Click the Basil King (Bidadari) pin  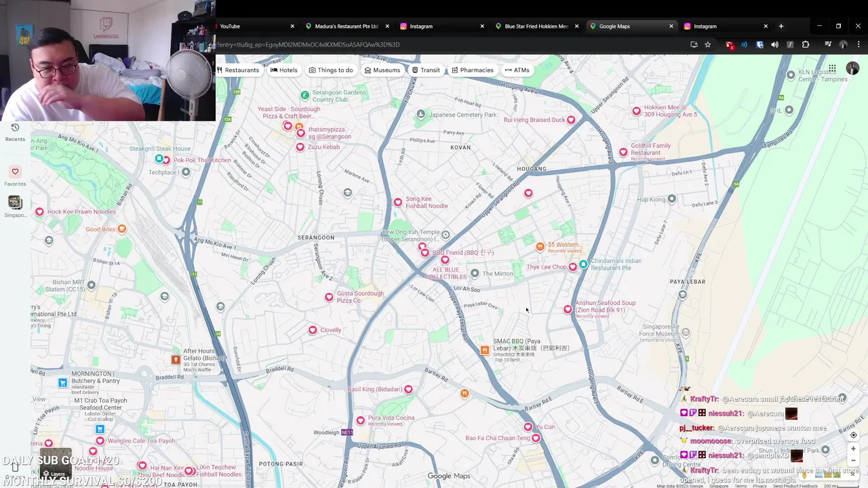click(x=408, y=389)
